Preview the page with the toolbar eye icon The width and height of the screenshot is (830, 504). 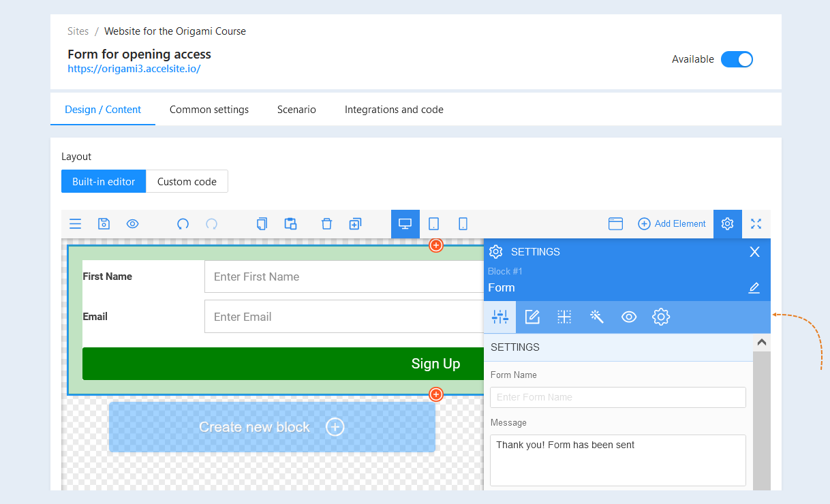(132, 224)
